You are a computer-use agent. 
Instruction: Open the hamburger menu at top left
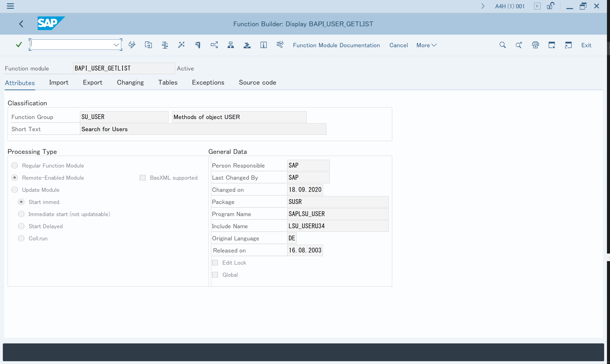[10, 6]
